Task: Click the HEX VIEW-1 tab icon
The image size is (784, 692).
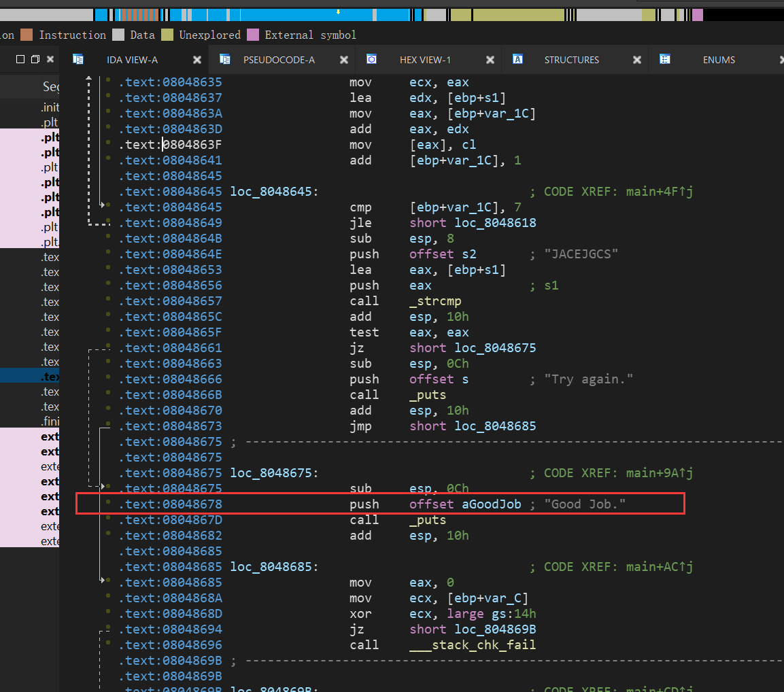Action: [x=371, y=60]
